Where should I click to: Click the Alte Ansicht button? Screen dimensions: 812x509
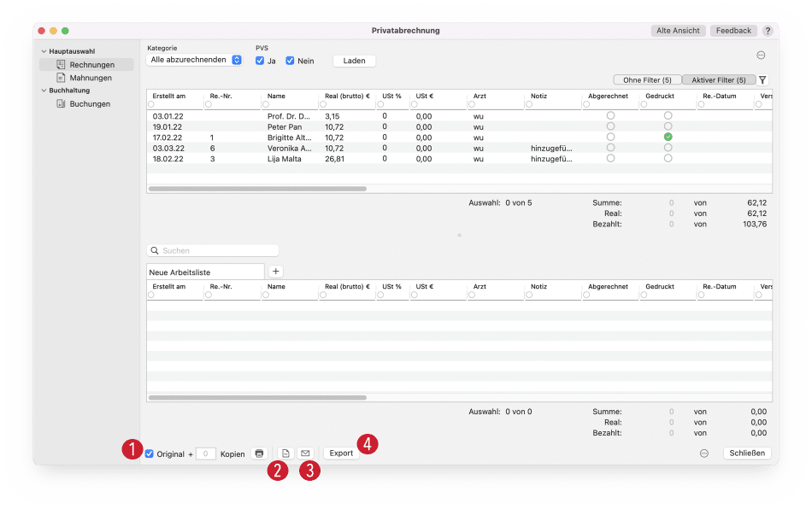[678, 31]
